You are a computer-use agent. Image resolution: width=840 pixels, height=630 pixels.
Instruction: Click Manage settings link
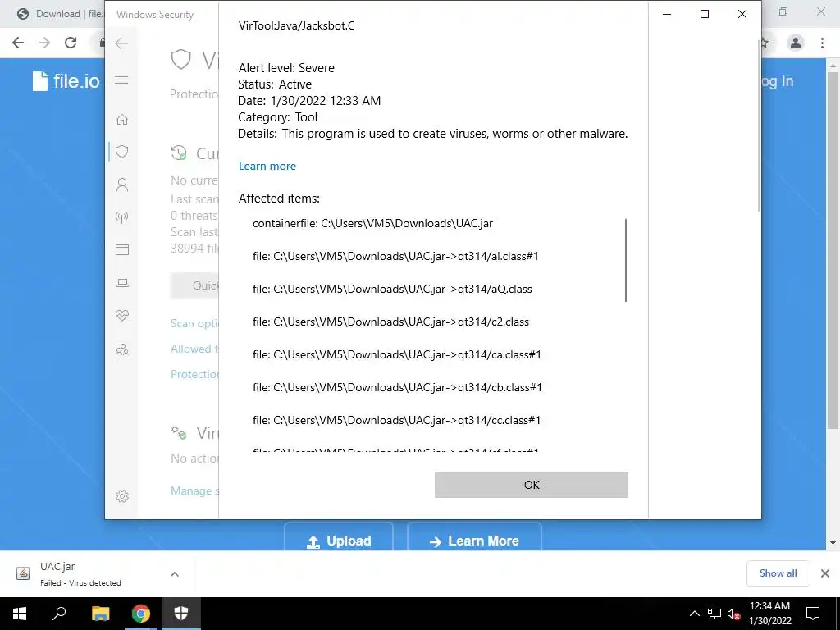tap(194, 491)
